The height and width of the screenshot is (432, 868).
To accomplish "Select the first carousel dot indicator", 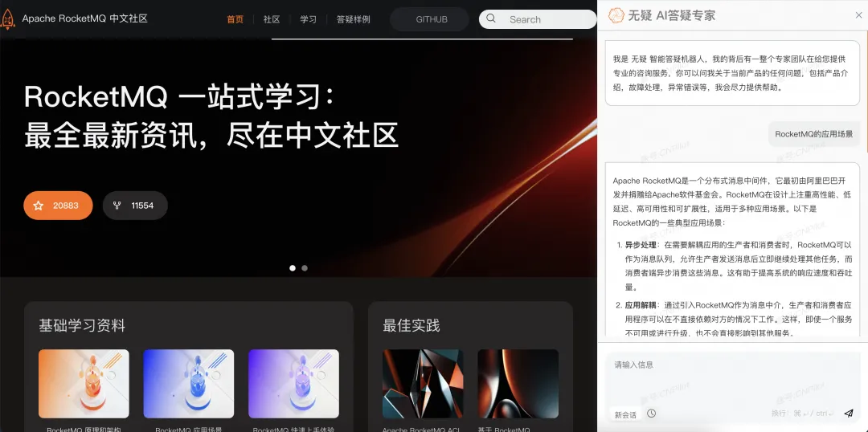I will pyautogui.click(x=293, y=267).
